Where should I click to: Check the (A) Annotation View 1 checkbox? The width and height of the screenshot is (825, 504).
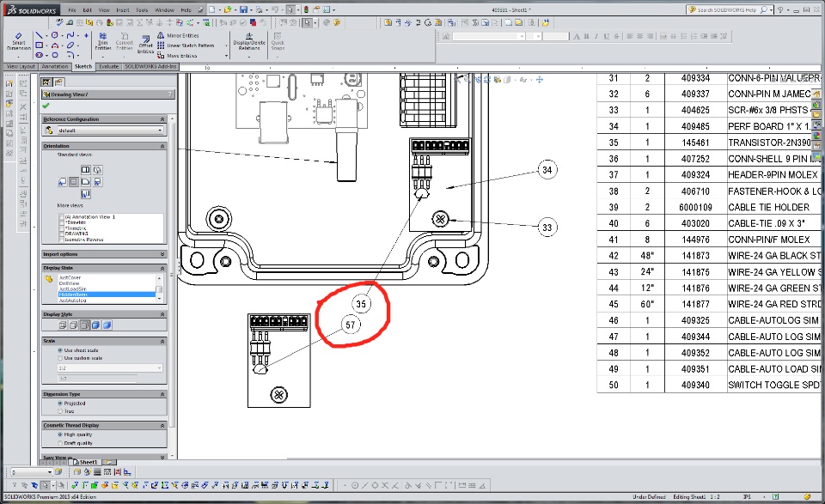coord(62,216)
